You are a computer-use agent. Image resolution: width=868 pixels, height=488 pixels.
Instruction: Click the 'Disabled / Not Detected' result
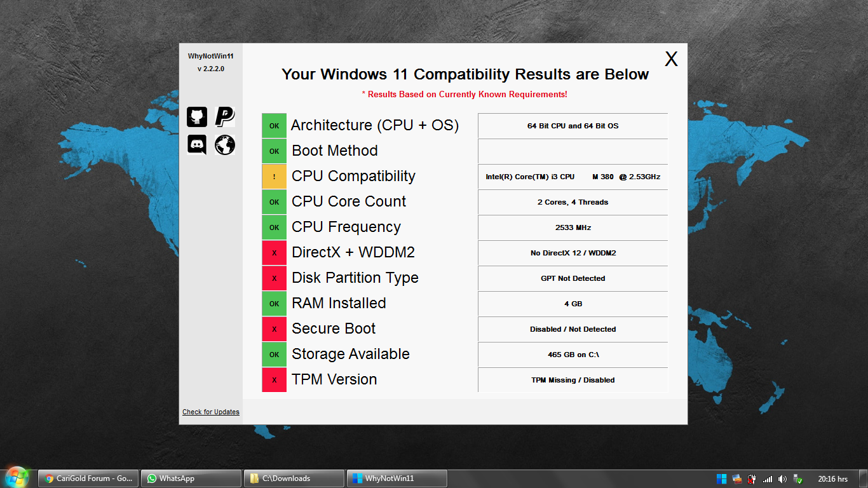573,329
